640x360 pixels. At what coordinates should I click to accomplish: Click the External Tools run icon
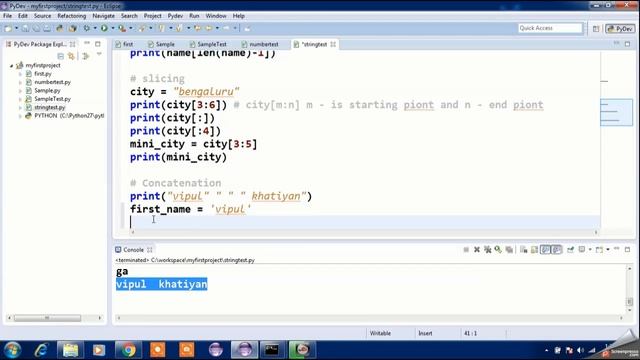(x=122, y=28)
